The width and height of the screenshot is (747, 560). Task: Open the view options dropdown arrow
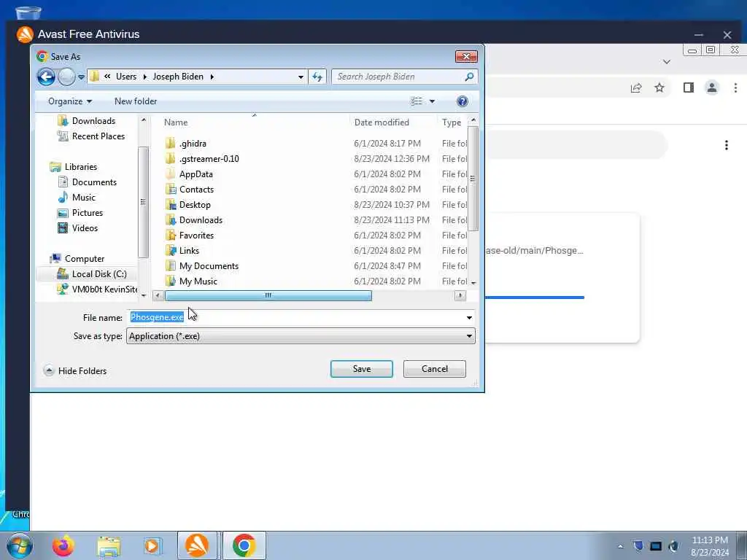click(432, 101)
